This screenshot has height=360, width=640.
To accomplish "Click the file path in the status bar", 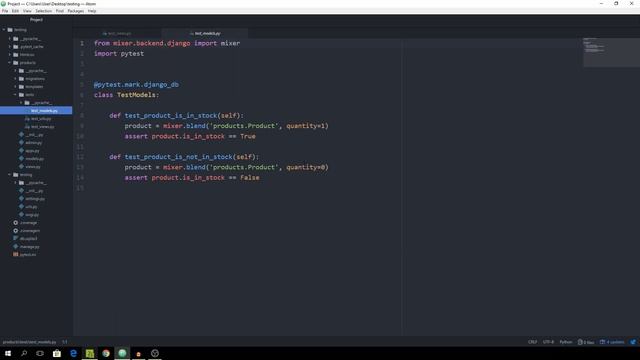I will click(x=29, y=342).
